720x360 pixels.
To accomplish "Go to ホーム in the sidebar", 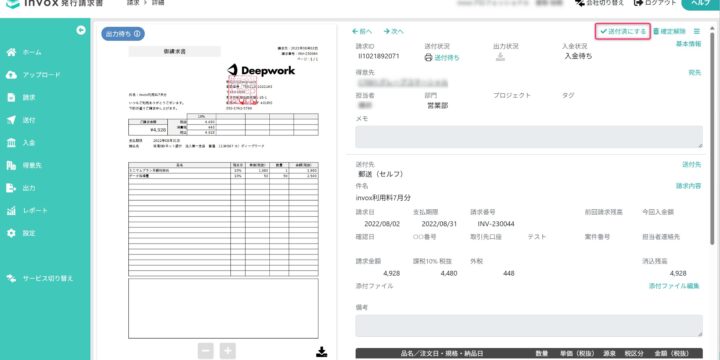I will click(25, 52).
